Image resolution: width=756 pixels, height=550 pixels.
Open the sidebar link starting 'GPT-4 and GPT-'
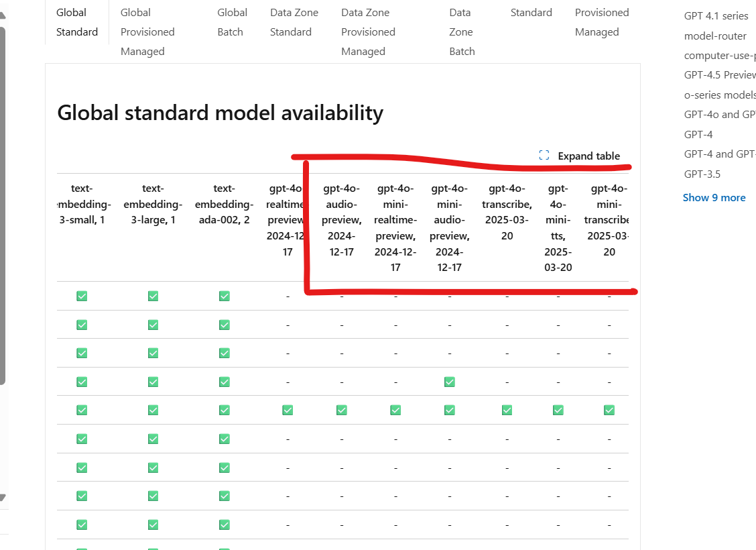pos(719,154)
